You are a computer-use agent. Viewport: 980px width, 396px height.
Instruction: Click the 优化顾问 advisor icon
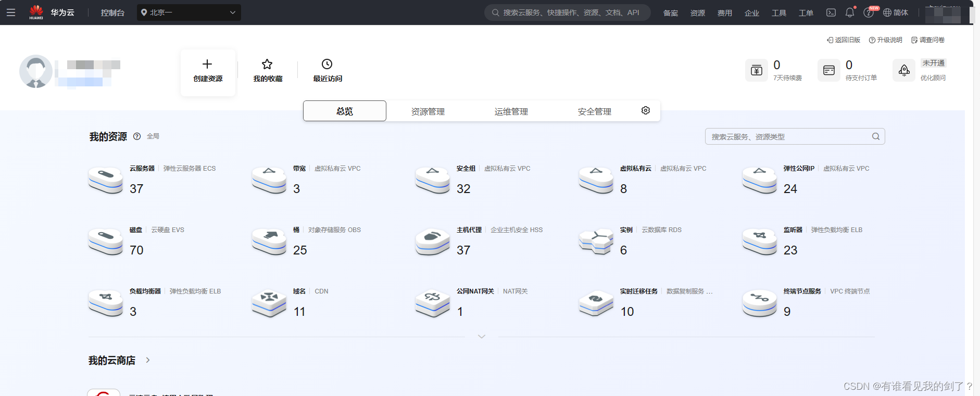[x=904, y=70]
